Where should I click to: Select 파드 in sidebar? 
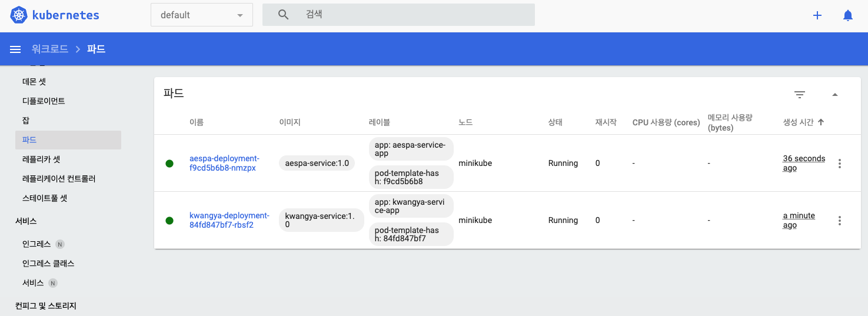(x=68, y=140)
